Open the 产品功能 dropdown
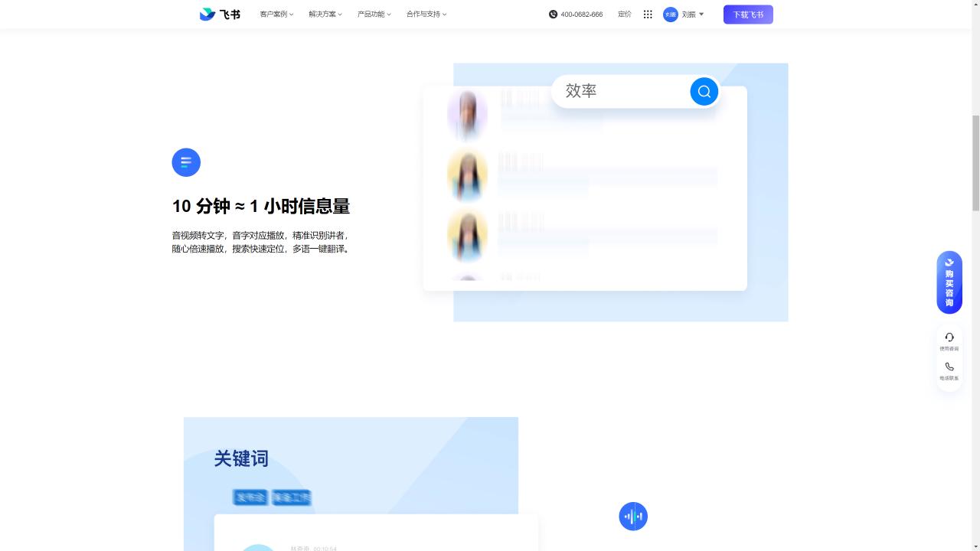Image resolution: width=980 pixels, height=551 pixels. (374, 14)
